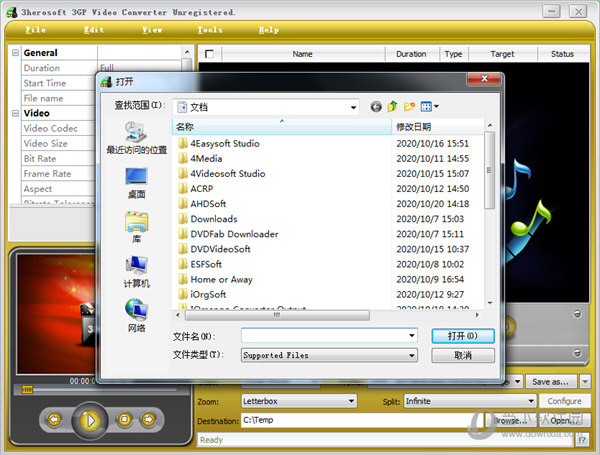Close the Open file dialog

click(x=484, y=78)
